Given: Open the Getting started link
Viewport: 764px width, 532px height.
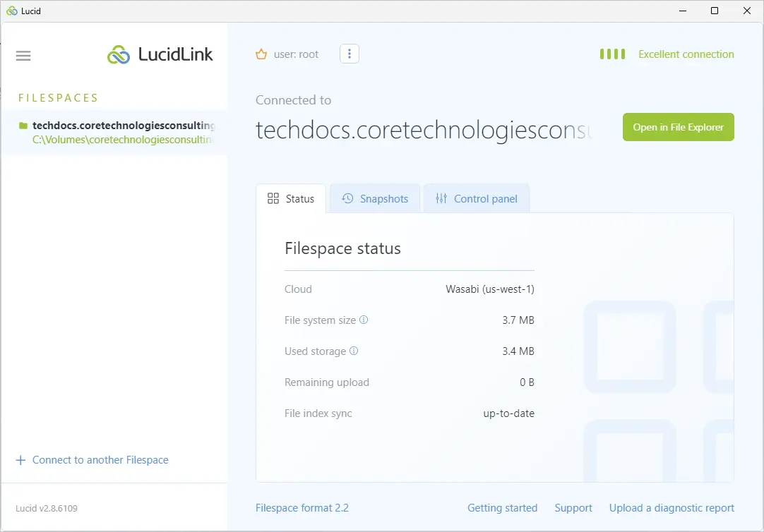Looking at the screenshot, I should 502,508.
